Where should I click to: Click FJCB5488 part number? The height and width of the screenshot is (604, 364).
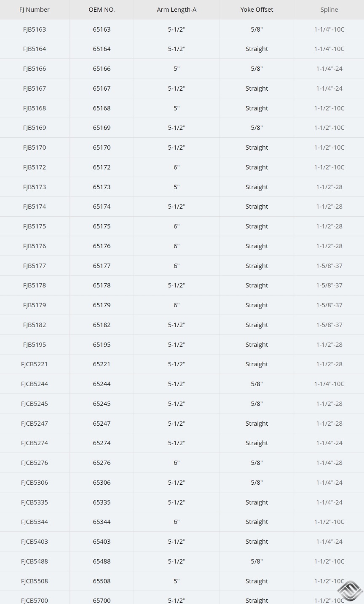coord(35,561)
